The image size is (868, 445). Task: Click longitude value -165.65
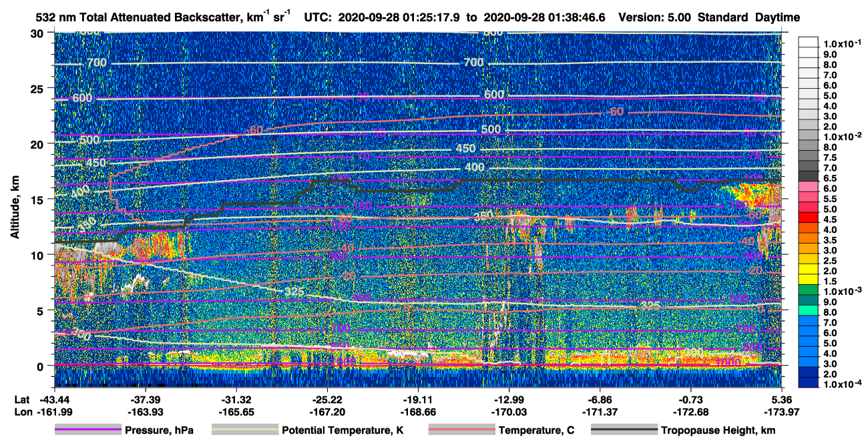click(x=236, y=412)
